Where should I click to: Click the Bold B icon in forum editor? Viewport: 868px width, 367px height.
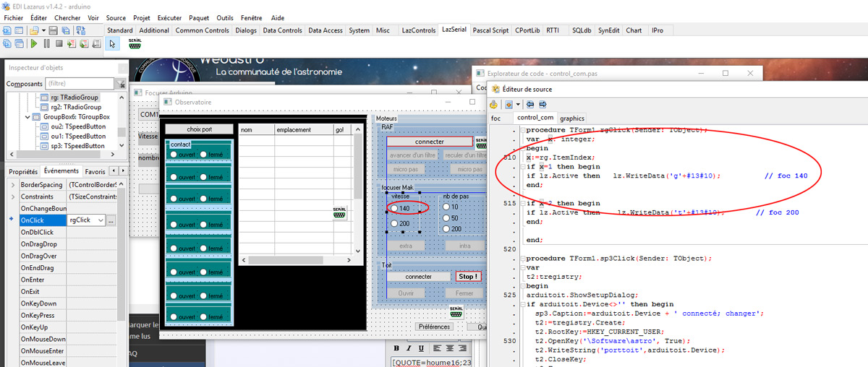click(x=398, y=348)
